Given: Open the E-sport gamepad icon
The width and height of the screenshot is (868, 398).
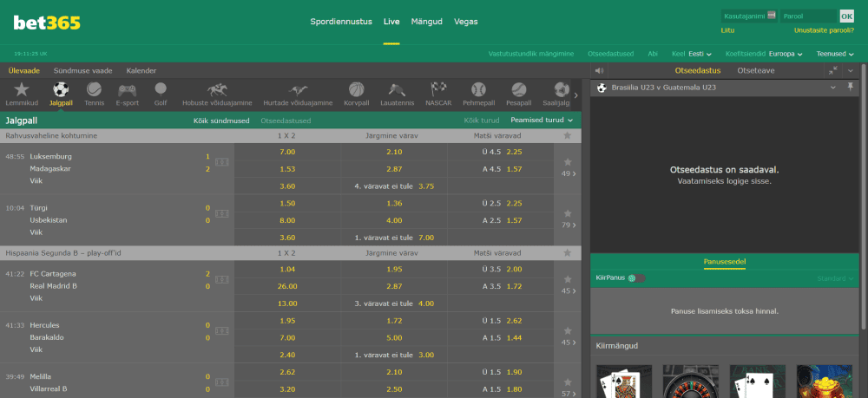Looking at the screenshot, I should [x=128, y=89].
